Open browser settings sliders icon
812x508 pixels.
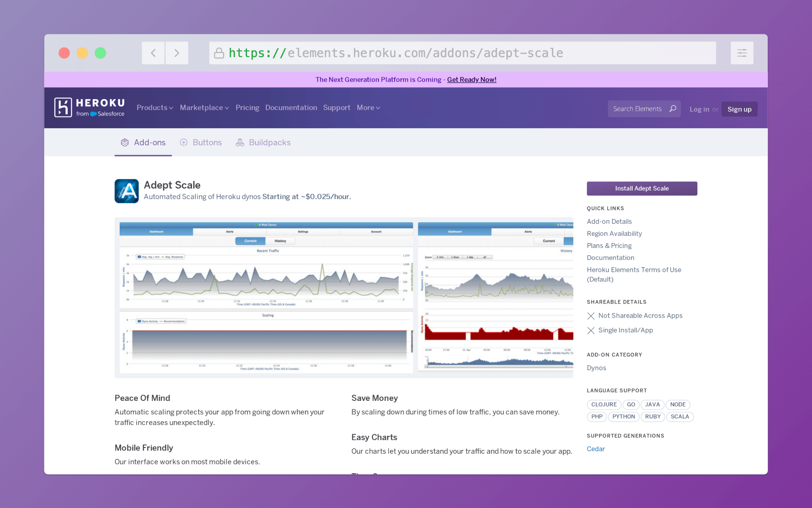coord(742,53)
